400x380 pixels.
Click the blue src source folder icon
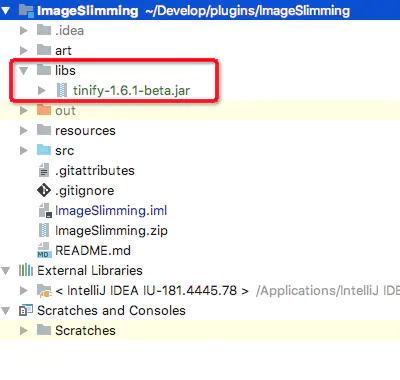[x=44, y=150]
